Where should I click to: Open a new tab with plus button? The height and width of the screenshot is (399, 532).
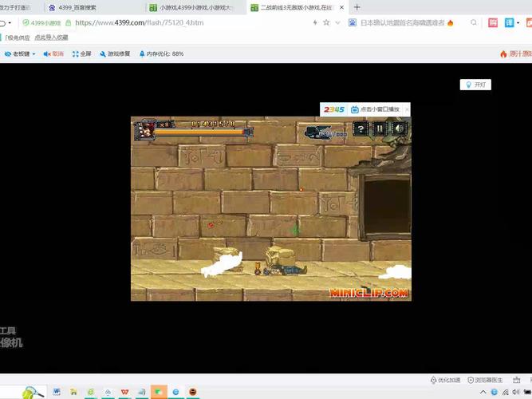pos(357,7)
